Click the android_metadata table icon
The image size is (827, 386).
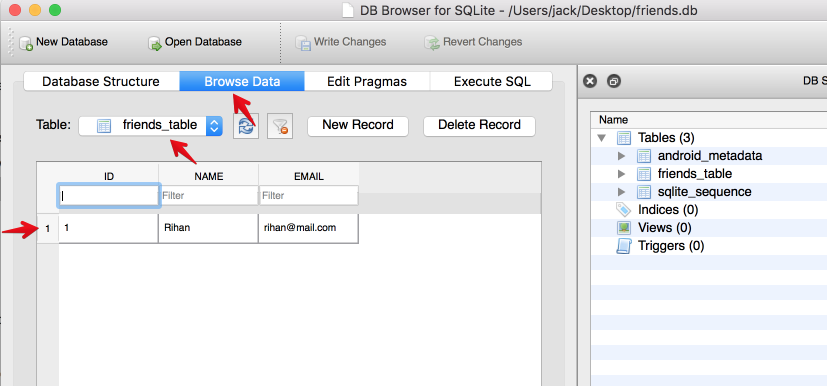pos(644,156)
